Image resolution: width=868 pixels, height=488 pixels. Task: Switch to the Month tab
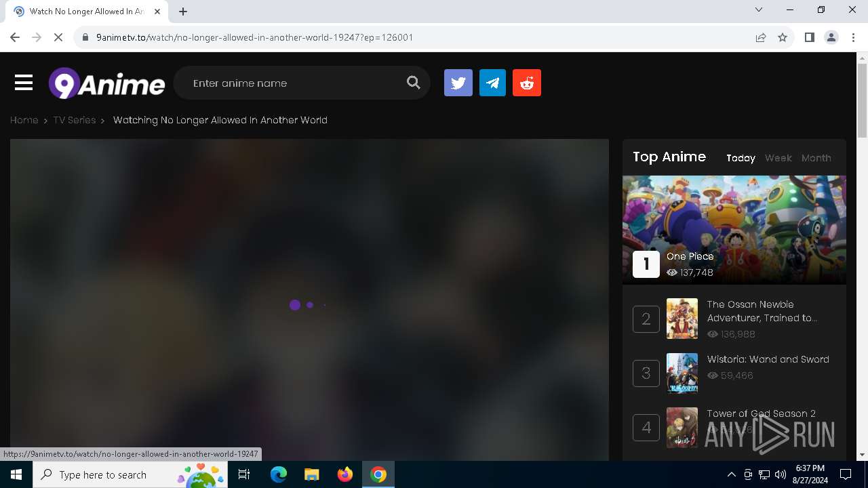[x=816, y=158]
